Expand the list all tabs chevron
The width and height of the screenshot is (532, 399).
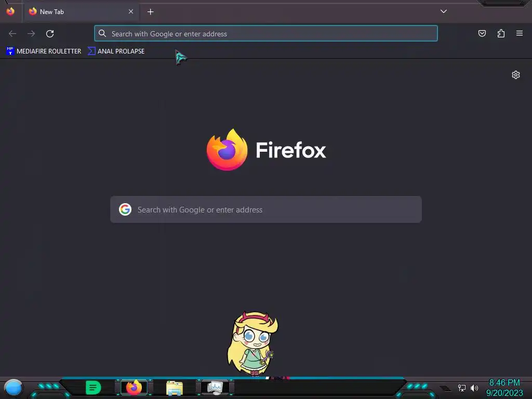click(444, 11)
